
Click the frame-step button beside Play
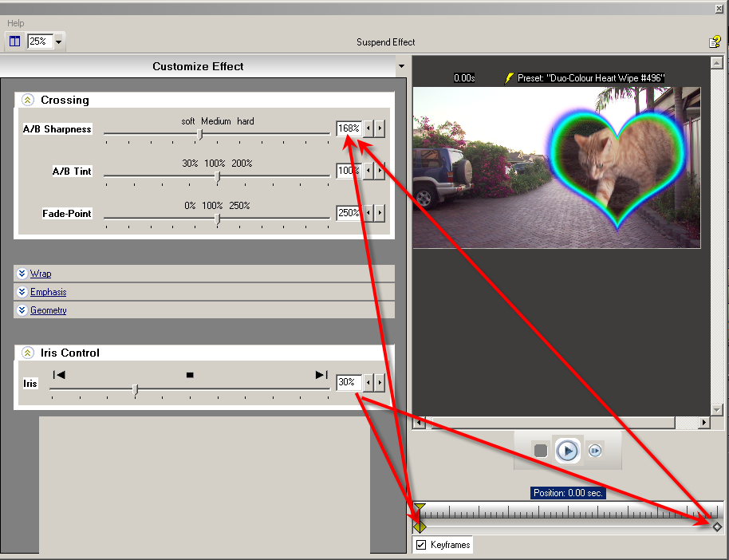595,451
